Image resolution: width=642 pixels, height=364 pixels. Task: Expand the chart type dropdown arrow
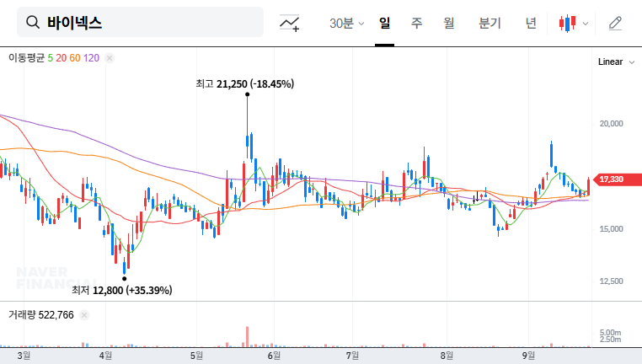click(x=586, y=24)
